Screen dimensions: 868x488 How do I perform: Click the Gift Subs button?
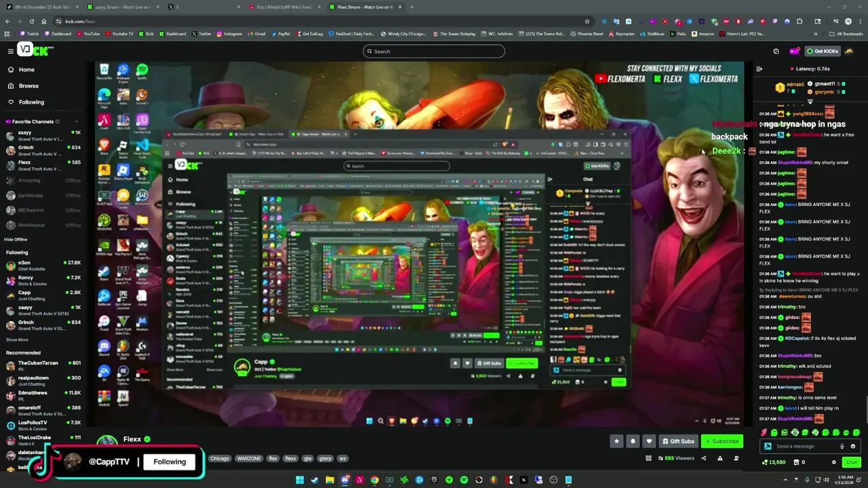click(678, 441)
